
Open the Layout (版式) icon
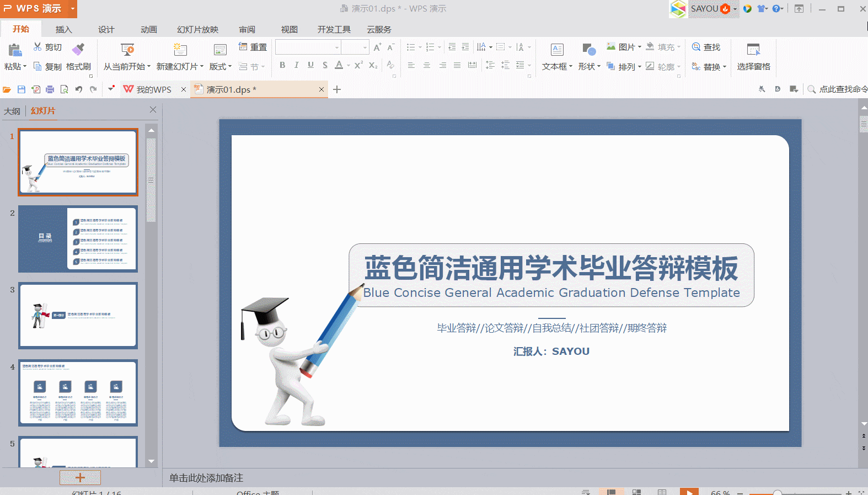pyautogui.click(x=220, y=50)
